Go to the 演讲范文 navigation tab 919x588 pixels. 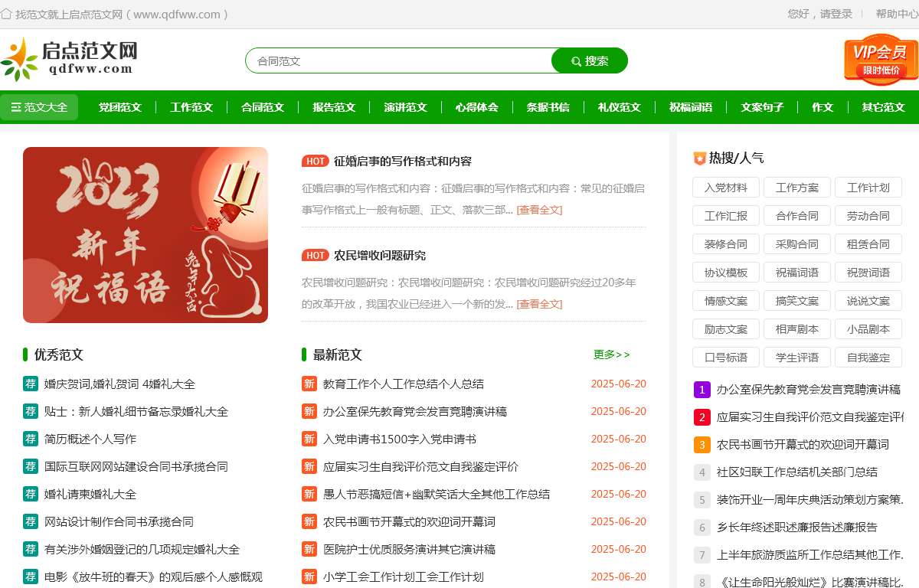point(405,107)
